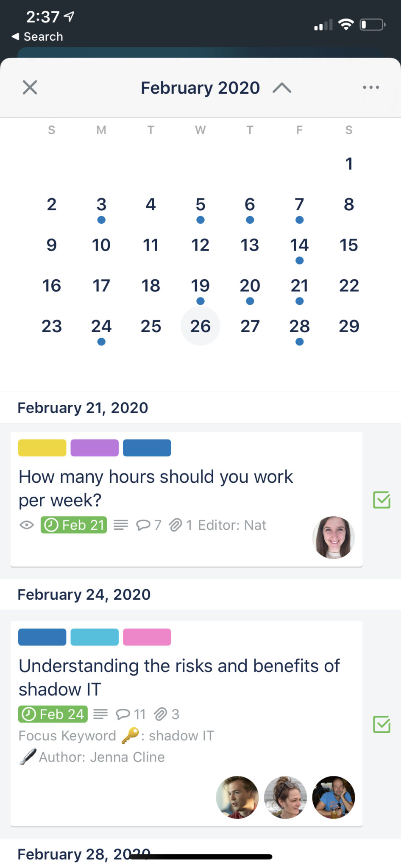Screen dimensions: 401x868
Task: Open the ellipsis options menu
Action: point(371,87)
